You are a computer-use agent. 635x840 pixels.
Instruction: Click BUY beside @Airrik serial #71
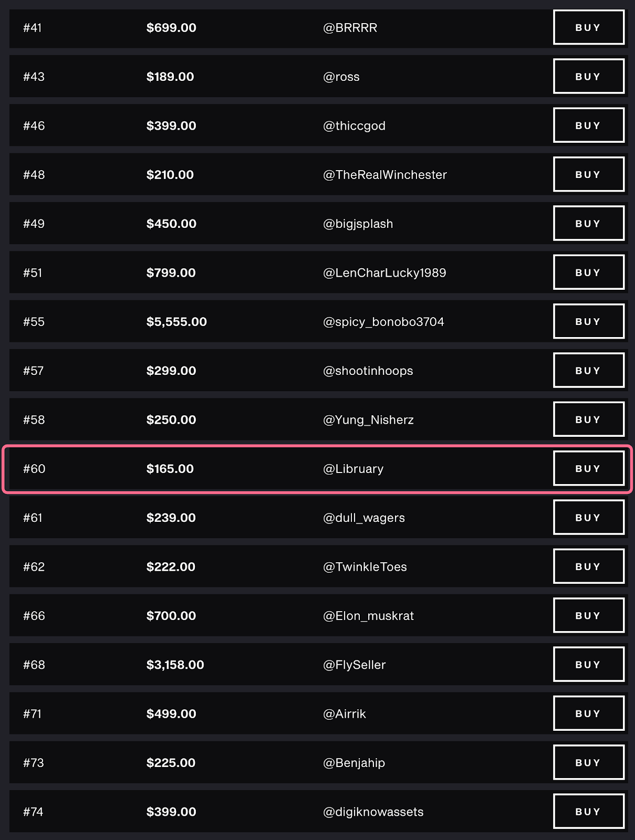click(588, 713)
